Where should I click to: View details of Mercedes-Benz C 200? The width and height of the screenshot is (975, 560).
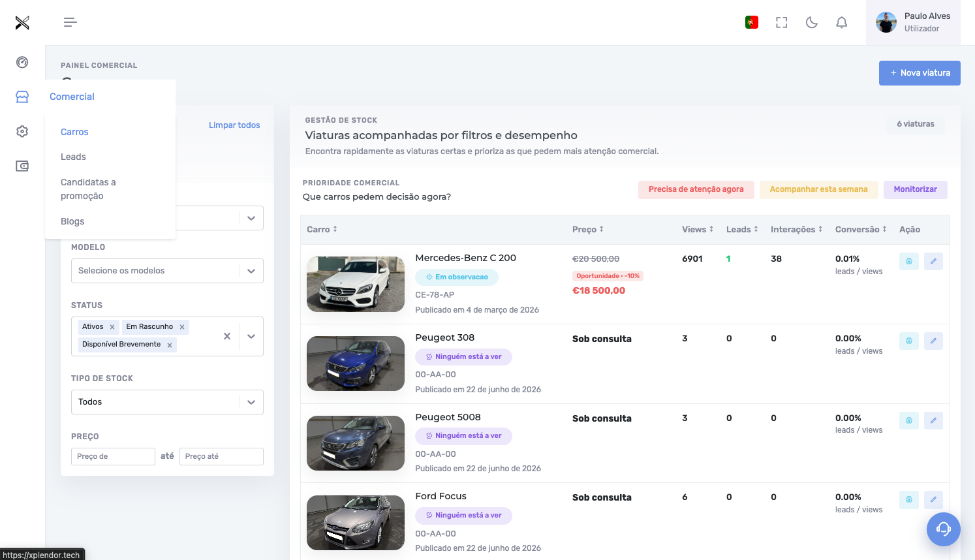(x=909, y=261)
